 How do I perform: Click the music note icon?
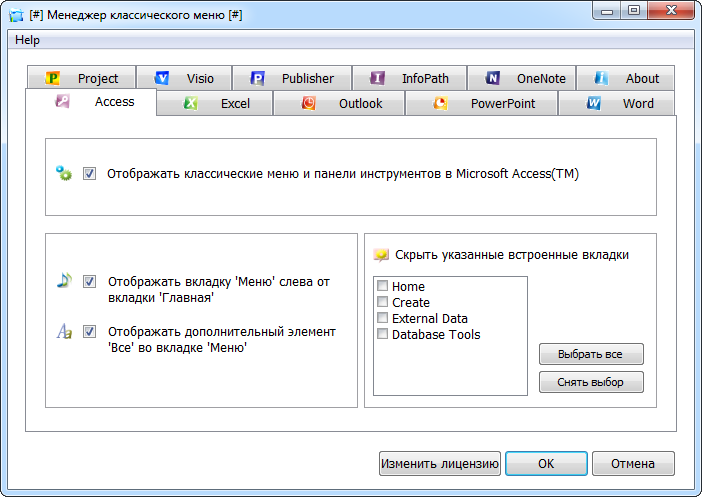click(x=64, y=280)
